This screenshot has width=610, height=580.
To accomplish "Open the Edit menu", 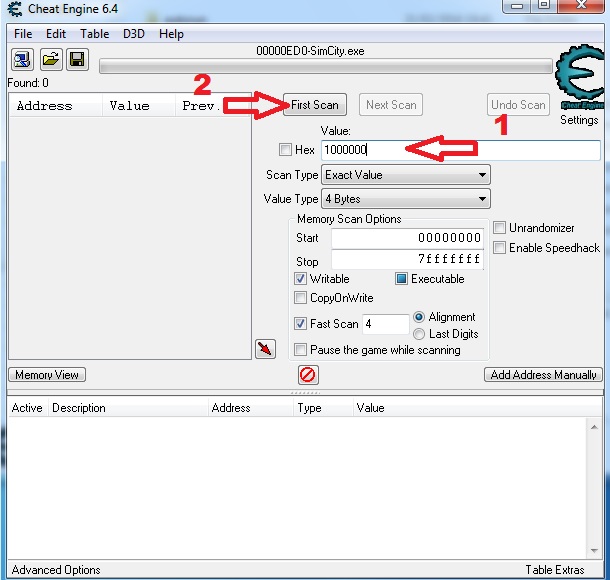I will point(56,34).
